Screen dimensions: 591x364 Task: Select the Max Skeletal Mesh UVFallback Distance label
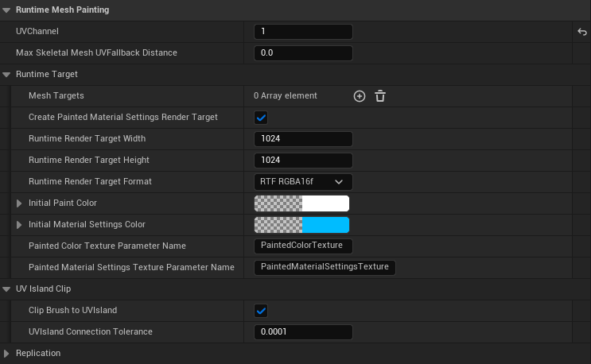[96, 52]
